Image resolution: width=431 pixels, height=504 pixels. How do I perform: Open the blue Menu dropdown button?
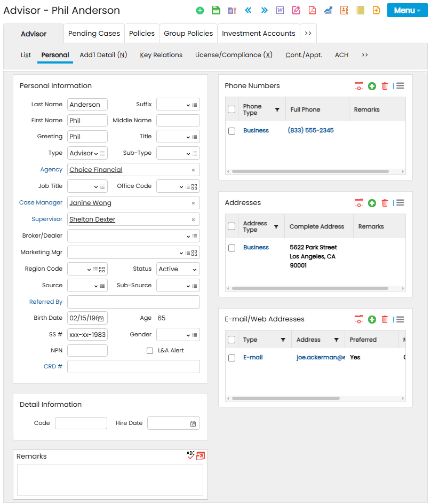[407, 10]
